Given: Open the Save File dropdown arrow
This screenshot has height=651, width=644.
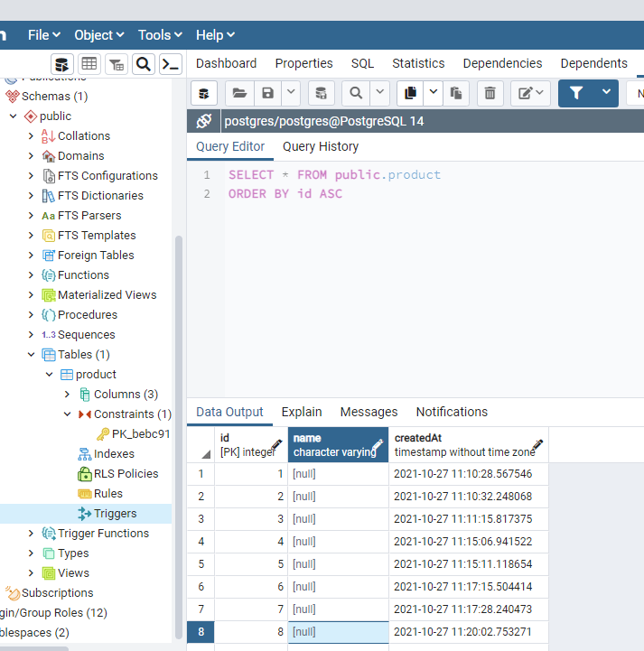Looking at the screenshot, I should [291, 93].
